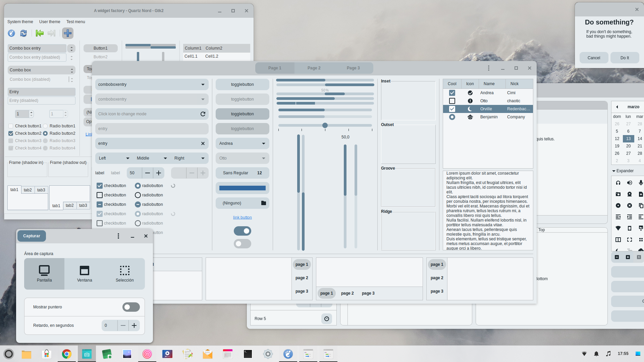Click the reload icon in the 'Click icon to change mode' field
This screenshot has height=362, width=644.
tap(203, 114)
